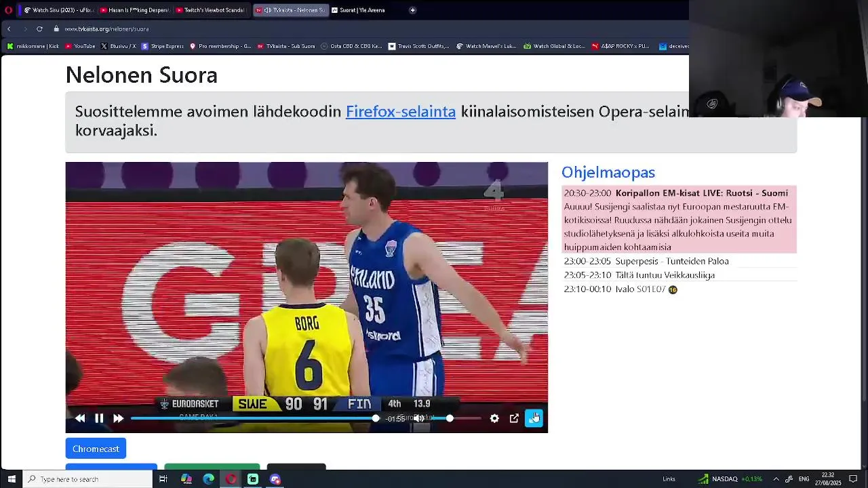The width and height of the screenshot is (868, 488).
Task: Click the fast-forward button in video player
Action: pos(118,419)
